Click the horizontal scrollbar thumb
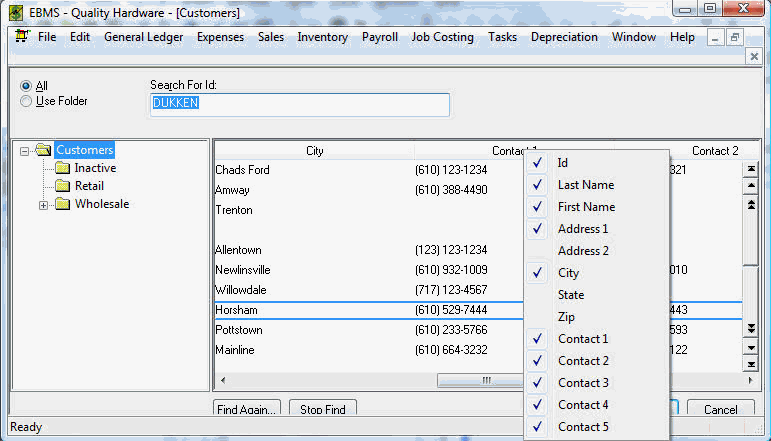The image size is (771, 441). click(x=485, y=380)
